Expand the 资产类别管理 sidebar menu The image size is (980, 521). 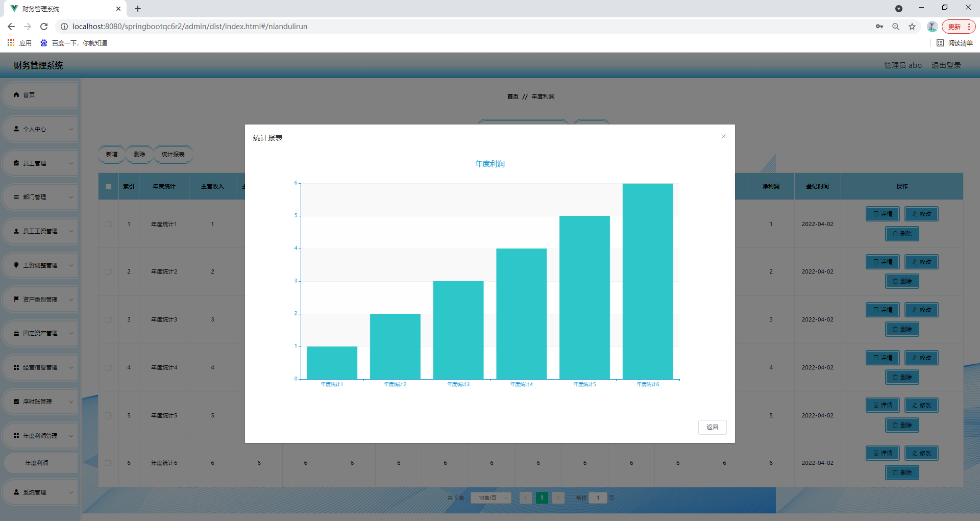coord(40,300)
